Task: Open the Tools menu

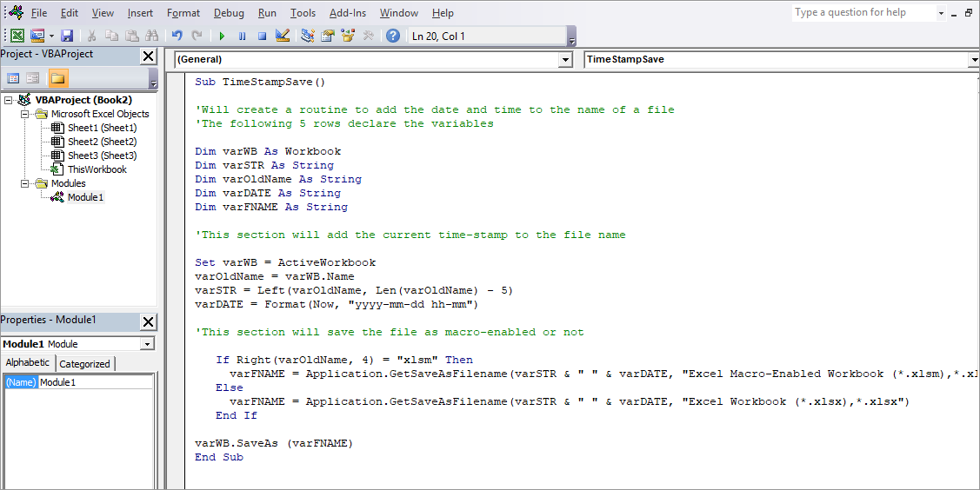Action: [x=303, y=12]
